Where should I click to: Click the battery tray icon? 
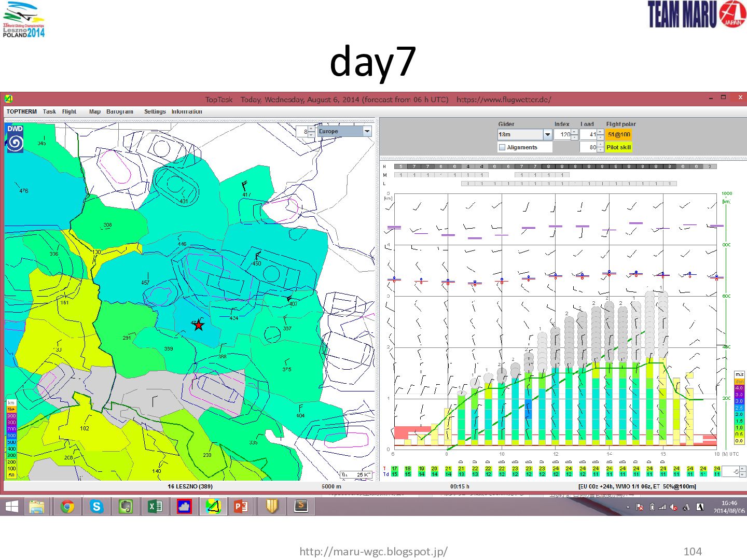[x=652, y=507]
